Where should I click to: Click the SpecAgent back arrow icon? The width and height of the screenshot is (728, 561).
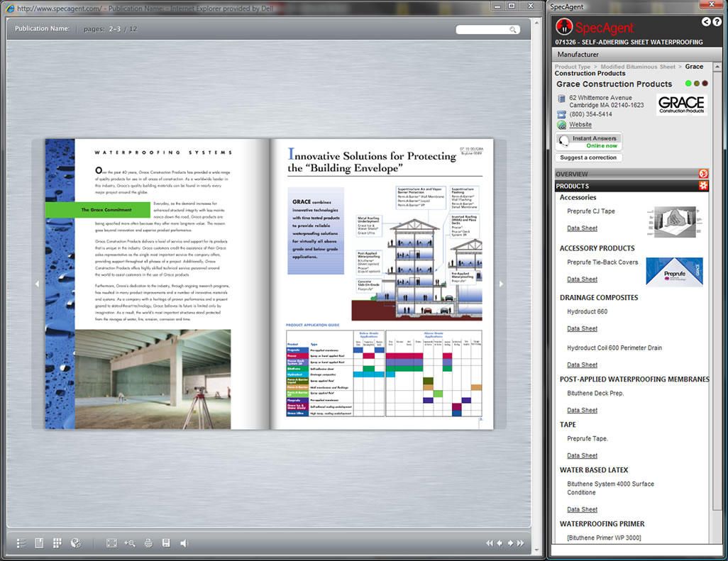click(706, 21)
